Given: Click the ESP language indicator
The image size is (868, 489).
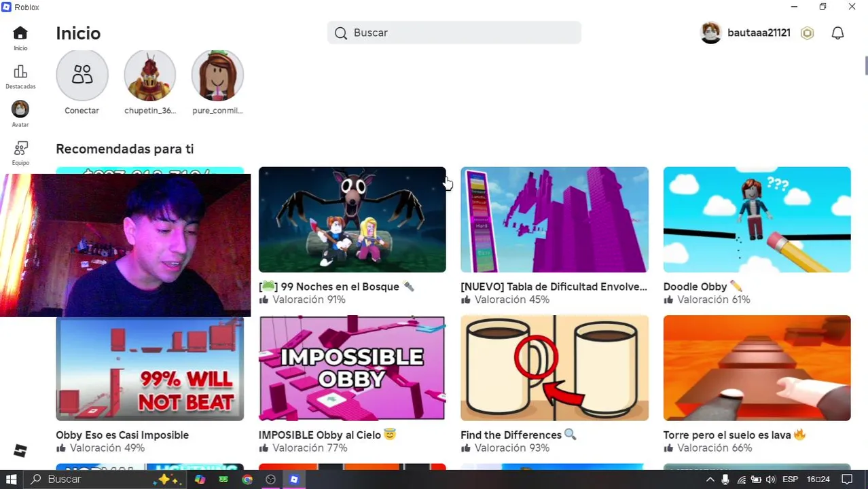Looking at the screenshot, I should 790,479.
